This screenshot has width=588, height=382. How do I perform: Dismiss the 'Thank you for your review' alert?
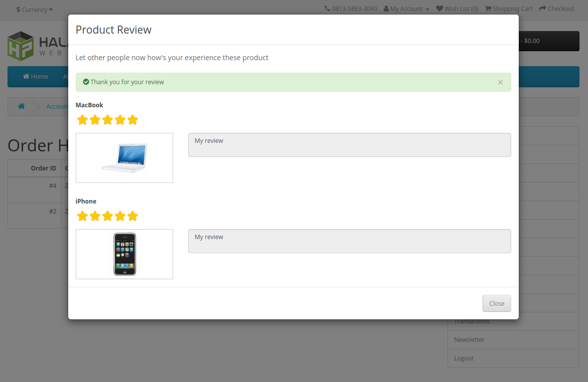click(x=500, y=82)
